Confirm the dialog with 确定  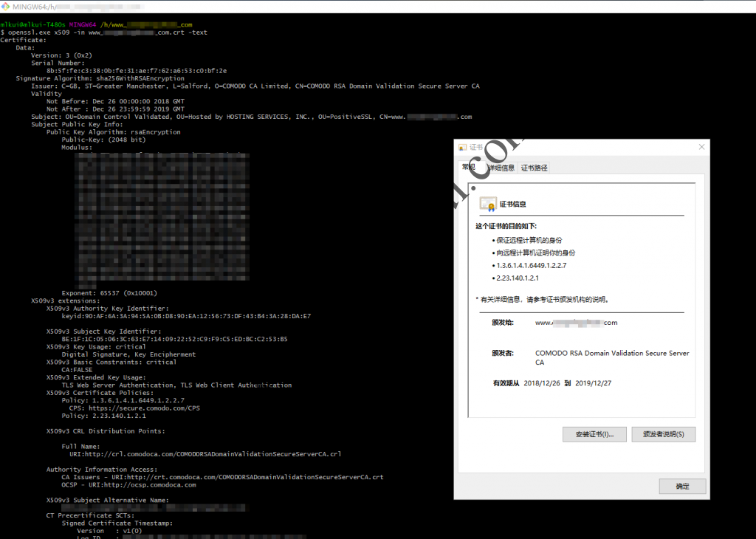(x=682, y=486)
